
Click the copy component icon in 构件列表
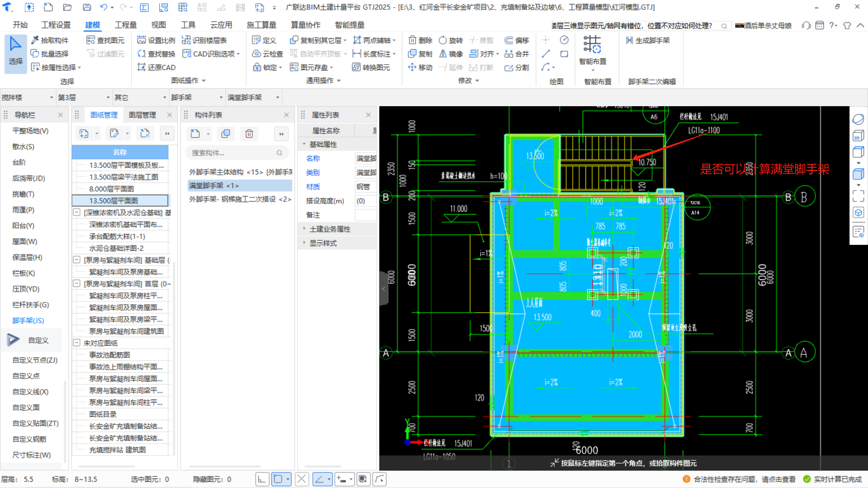226,133
